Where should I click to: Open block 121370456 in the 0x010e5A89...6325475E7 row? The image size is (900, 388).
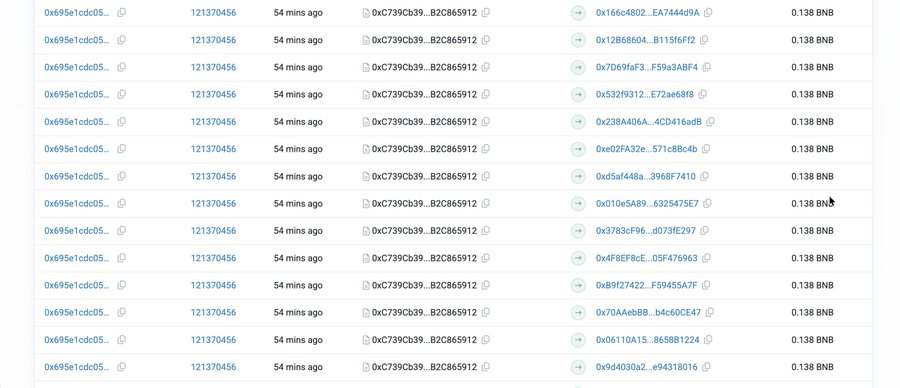[214, 203]
